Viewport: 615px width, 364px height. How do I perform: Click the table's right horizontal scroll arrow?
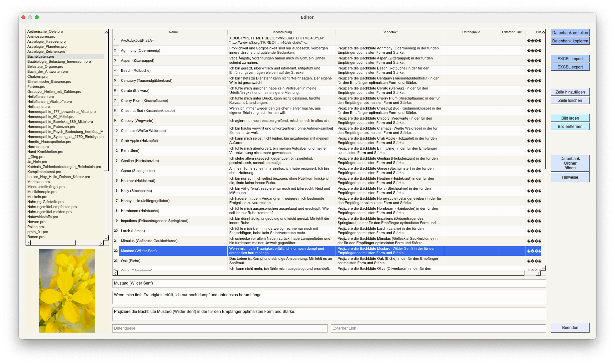pos(538,273)
